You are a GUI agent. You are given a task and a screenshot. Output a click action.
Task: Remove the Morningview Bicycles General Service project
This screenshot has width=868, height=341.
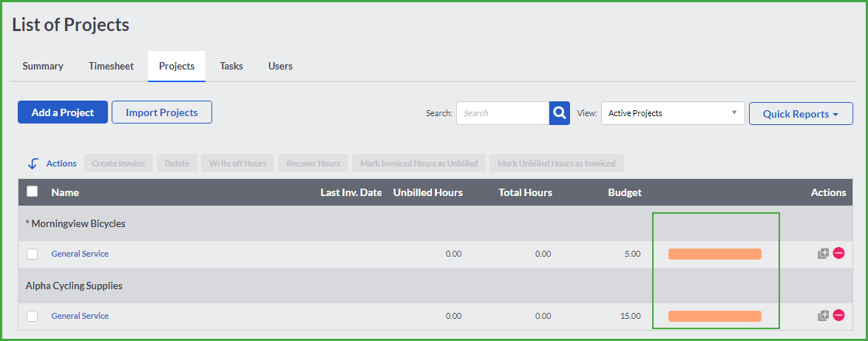point(838,254)
